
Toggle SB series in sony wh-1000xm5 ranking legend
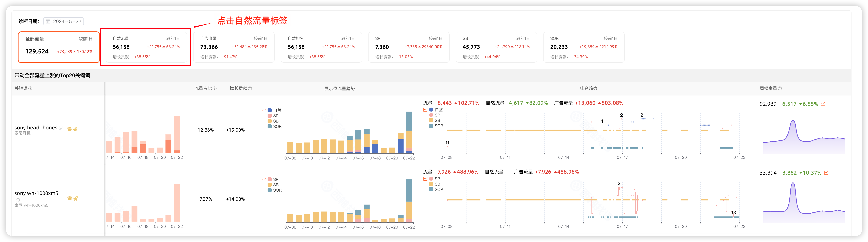click(434, 184)
